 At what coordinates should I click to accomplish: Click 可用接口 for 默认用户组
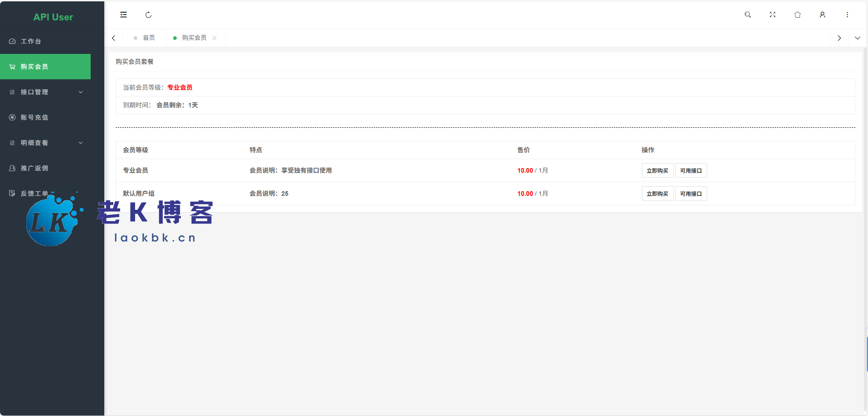point(691,194)
